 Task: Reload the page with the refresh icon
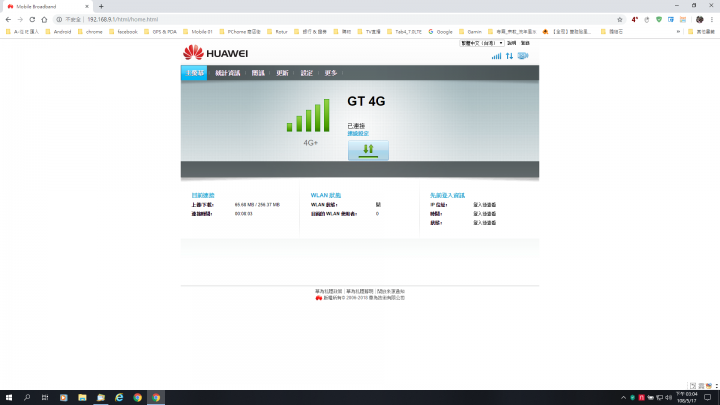[x=32, y=19]
